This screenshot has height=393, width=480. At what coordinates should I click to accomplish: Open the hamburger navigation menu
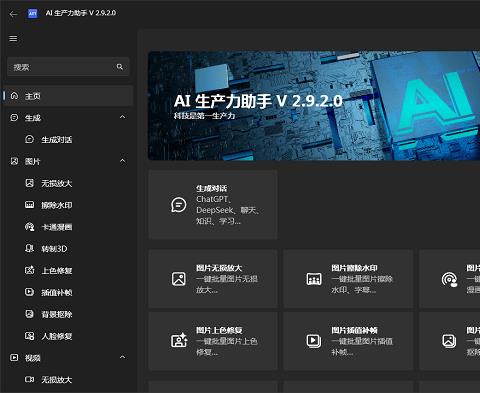point(13,39)
